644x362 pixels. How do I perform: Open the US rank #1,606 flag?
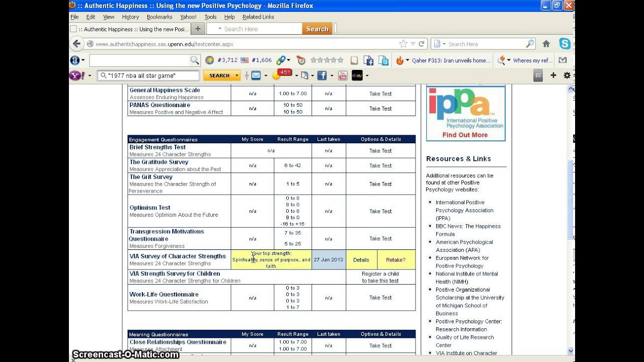pos(257,60)
